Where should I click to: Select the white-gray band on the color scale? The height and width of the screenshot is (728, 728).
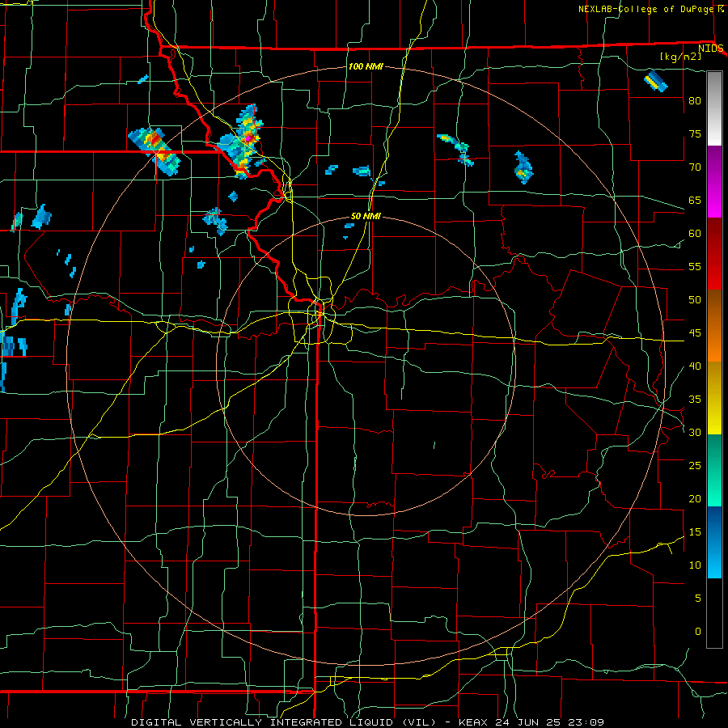point(714,108)
